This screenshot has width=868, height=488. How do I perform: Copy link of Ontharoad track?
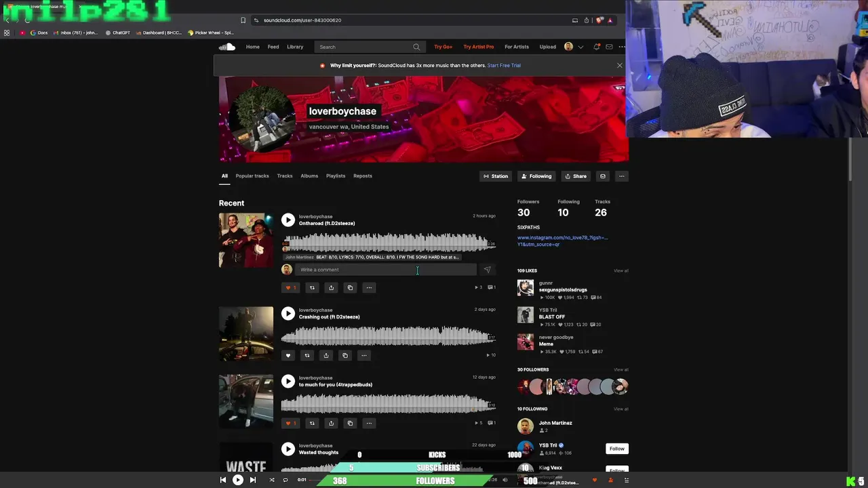[350, 287]
